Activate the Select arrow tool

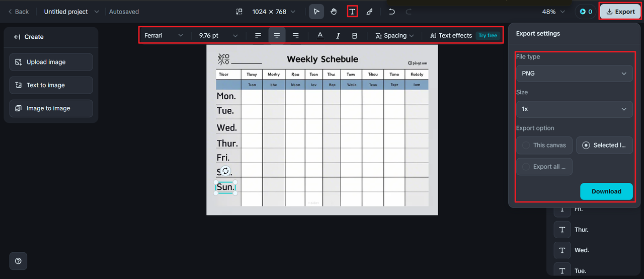[316, 12]
